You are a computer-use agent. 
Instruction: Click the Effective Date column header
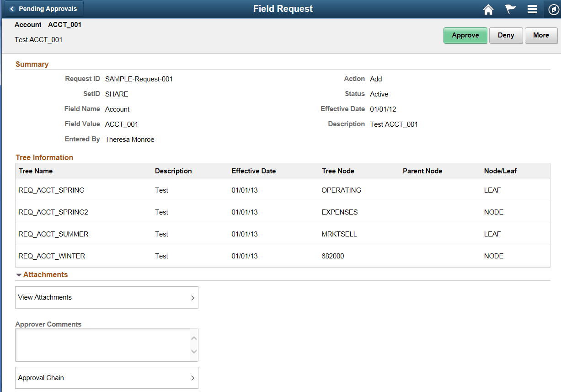(x=254, y=171)
